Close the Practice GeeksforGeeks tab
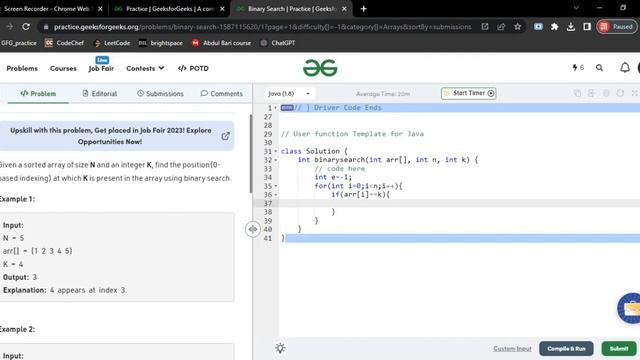Image resolution: width=640 pixels, height=360 pixels. tap(222, 9)
